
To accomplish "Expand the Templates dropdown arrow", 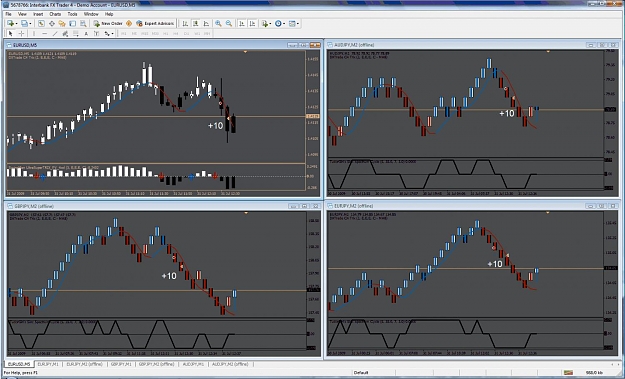I will point(298,24).
